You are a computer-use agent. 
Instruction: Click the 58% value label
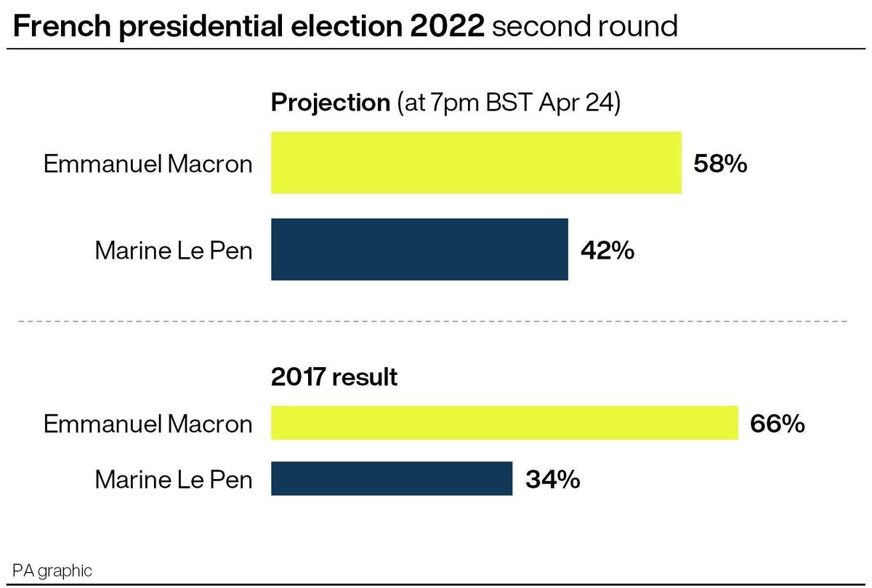(x=720, y=164)
